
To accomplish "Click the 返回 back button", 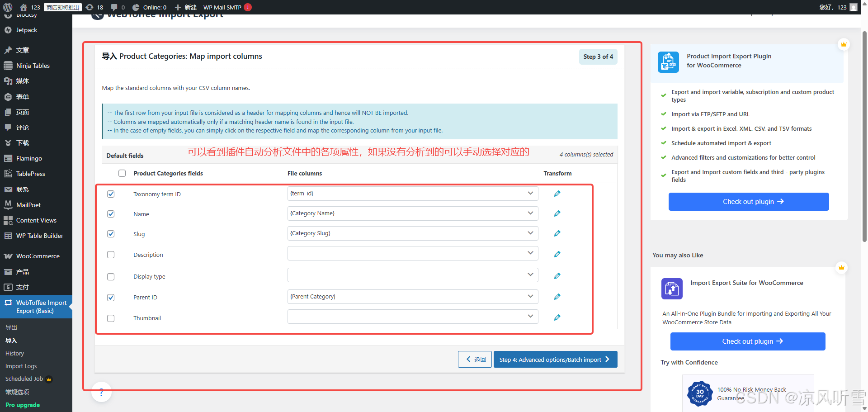I will (x=475, y=360).
